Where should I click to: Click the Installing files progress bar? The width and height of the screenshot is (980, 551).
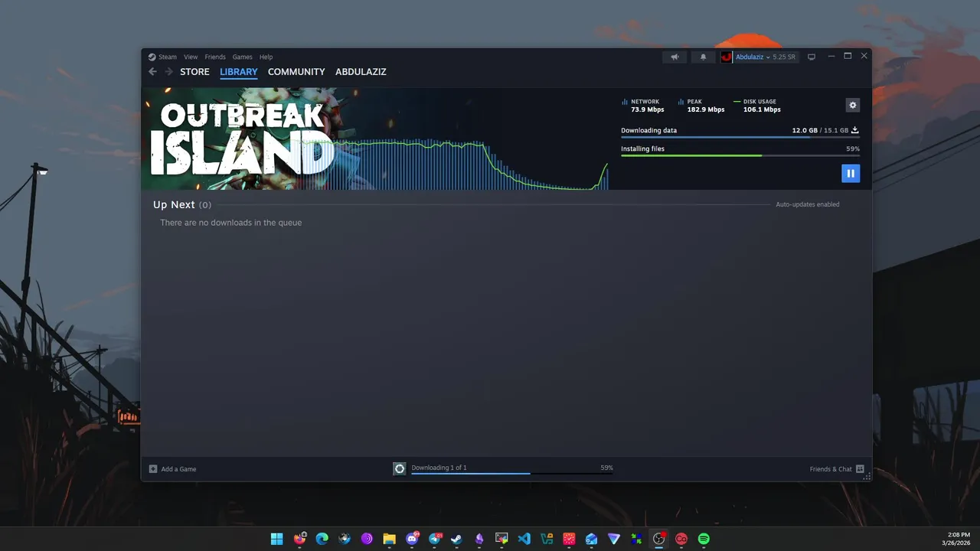740,155
